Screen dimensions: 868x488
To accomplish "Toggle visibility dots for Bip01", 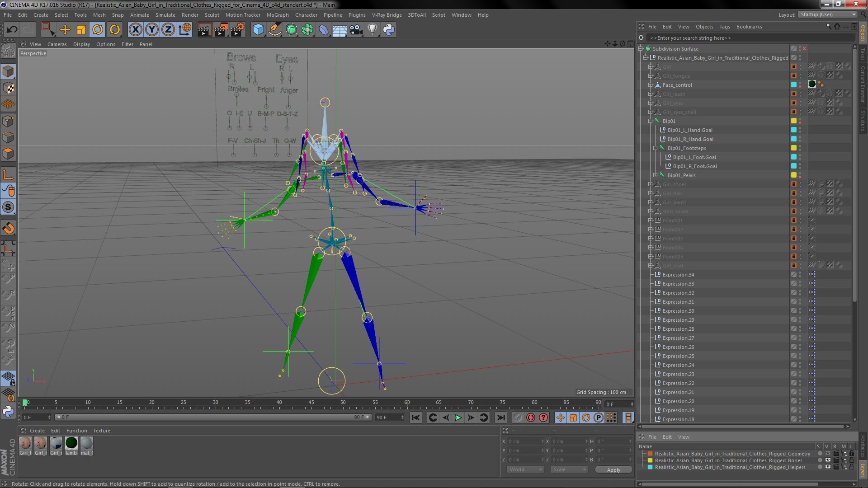I will (800, 121).
